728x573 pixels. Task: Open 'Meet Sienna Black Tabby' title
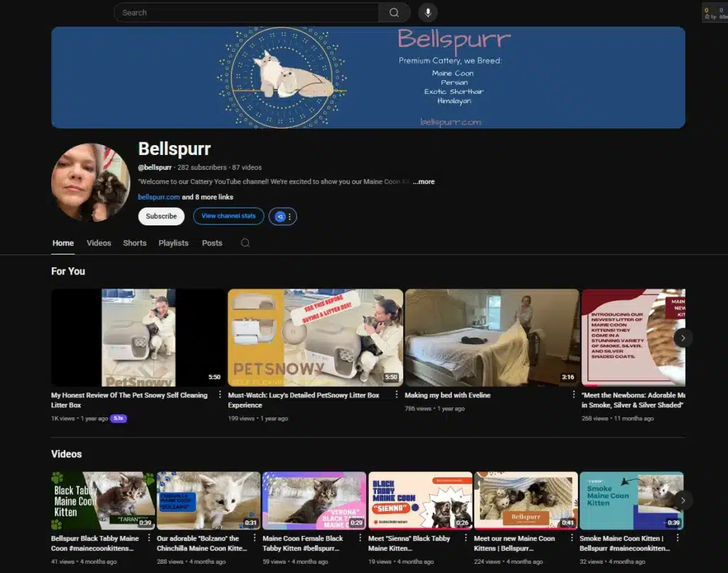click(x=409, y=543)
